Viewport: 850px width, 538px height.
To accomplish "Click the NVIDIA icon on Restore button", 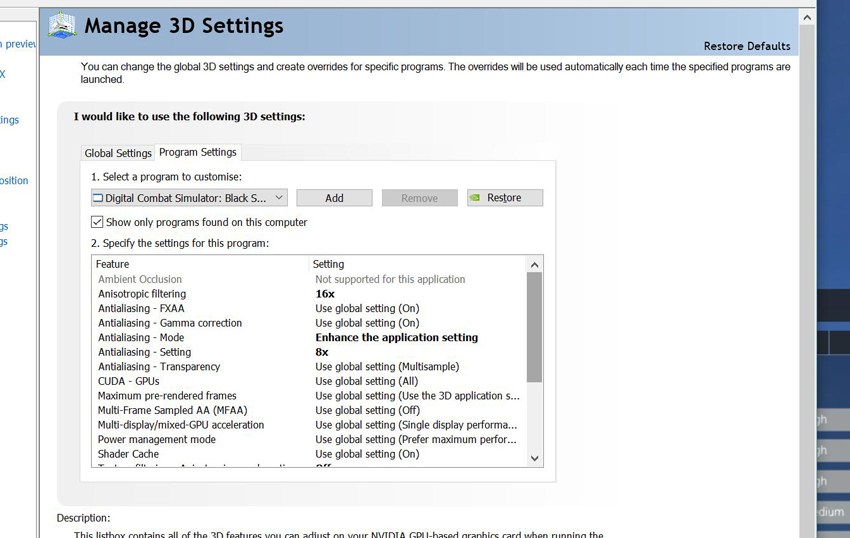I will 475,198.
